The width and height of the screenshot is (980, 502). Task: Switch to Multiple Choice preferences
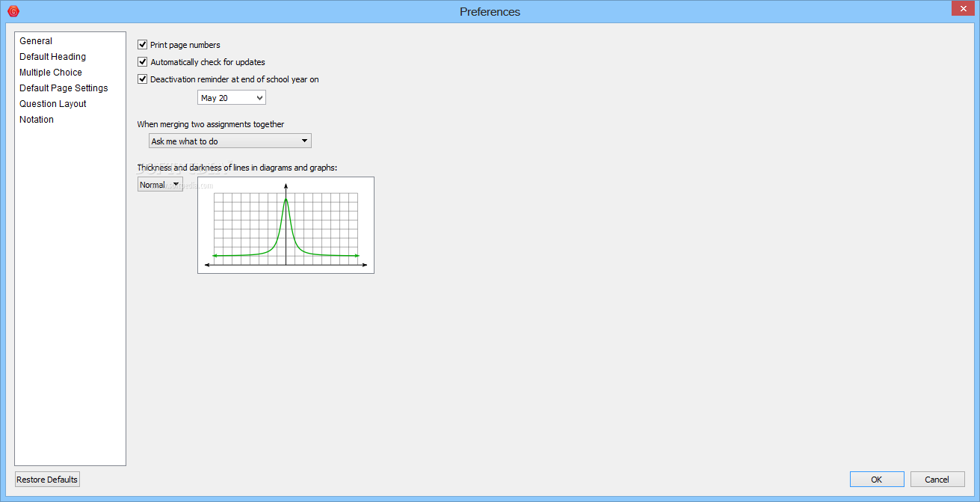[51, 73]
